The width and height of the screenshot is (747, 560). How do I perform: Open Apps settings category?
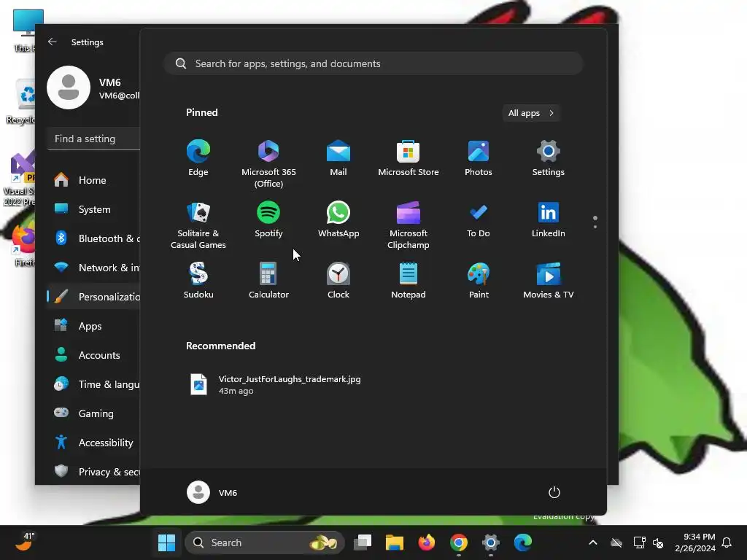pos(93,326)
